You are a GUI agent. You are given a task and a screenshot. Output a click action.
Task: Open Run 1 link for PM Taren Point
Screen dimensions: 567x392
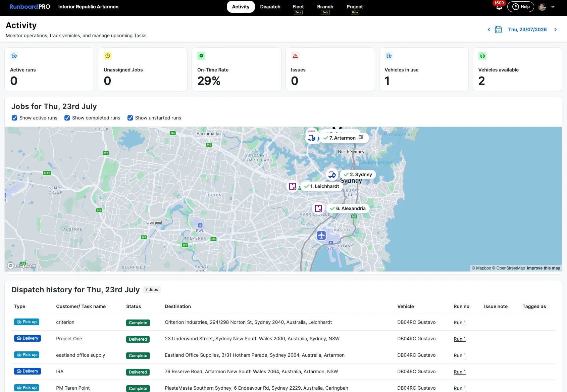click(460, 388)
